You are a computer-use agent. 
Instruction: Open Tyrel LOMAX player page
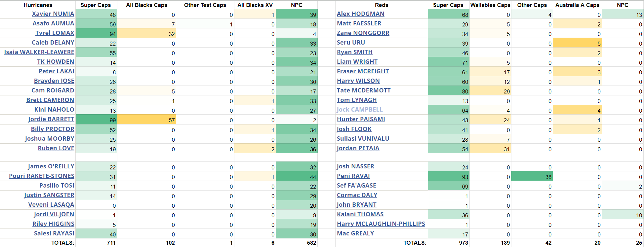click(55, 33)
